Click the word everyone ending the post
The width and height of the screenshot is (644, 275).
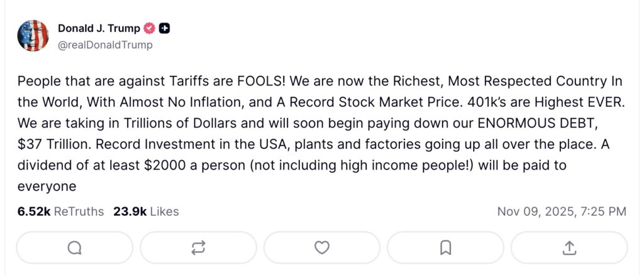pyautogui.click(x=47, y=186)
